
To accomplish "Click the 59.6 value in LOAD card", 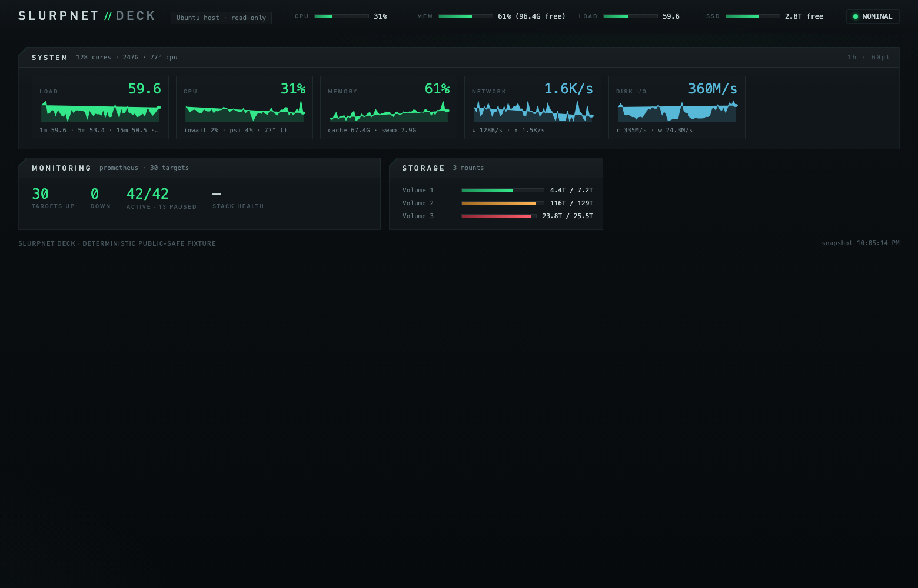I will coord(145,89).
